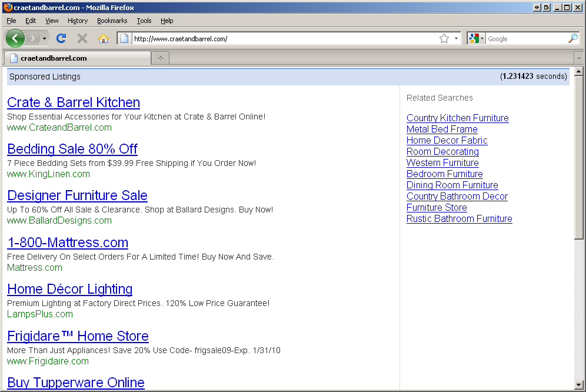Open Home Decor Fabric related search
Screen dimensions: 586x392
pos(447,141)
